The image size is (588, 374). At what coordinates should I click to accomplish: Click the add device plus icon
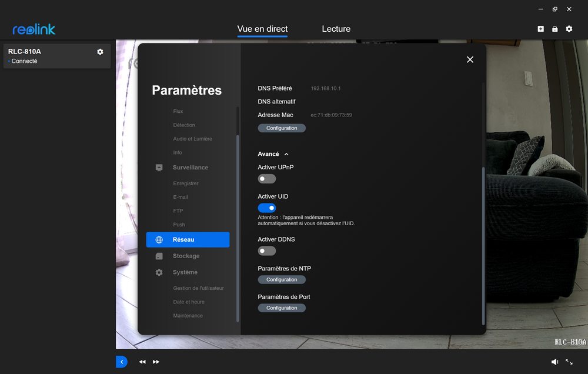pyautogui.click(x=541, y=29)
